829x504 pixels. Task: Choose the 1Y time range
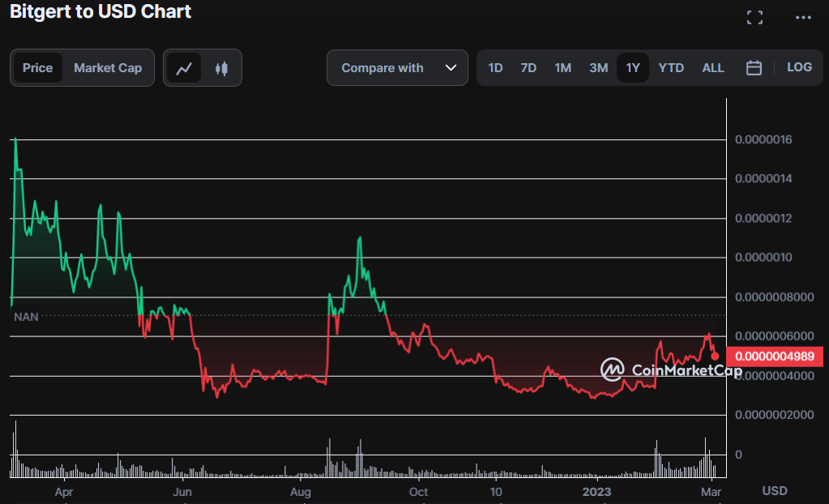pyautogui.click(x=633, y=68)
